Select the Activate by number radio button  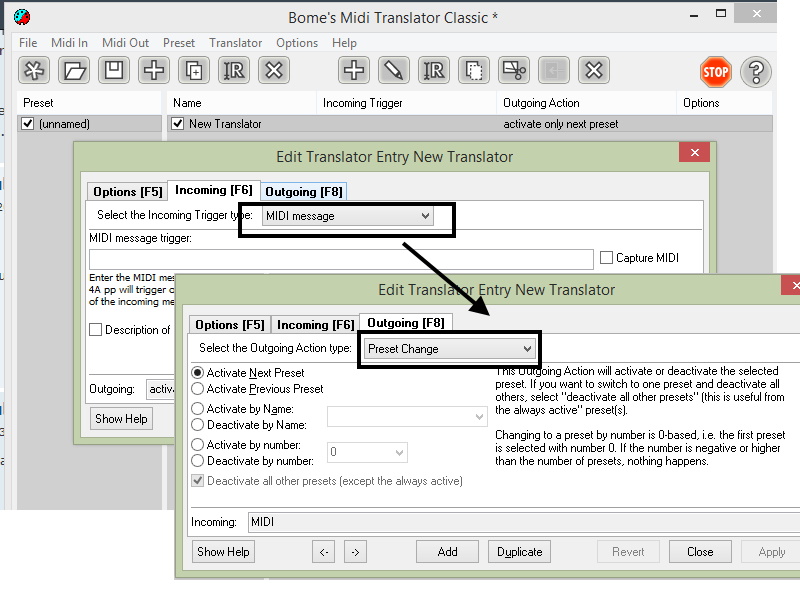coord(197,445)
